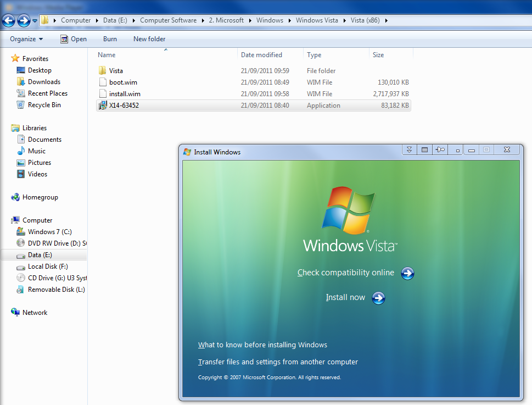Select Vista (x86) breadcrumb segment
This screenshot has width=532, height=405.
[365, 20]
